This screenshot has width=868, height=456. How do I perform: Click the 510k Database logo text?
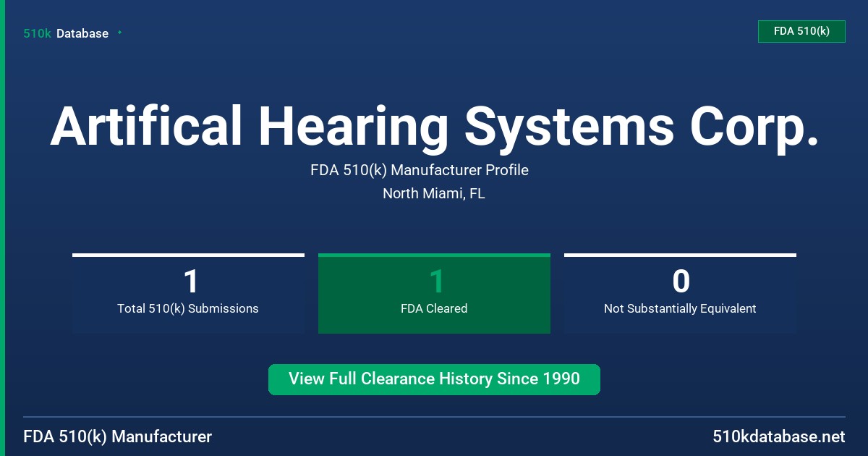(66, 33)
